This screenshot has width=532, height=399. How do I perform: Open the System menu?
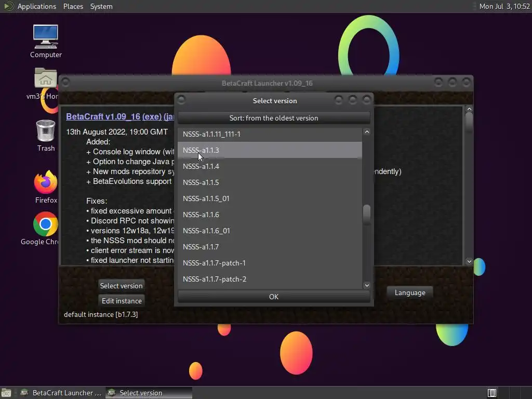(x=101, y=6)
